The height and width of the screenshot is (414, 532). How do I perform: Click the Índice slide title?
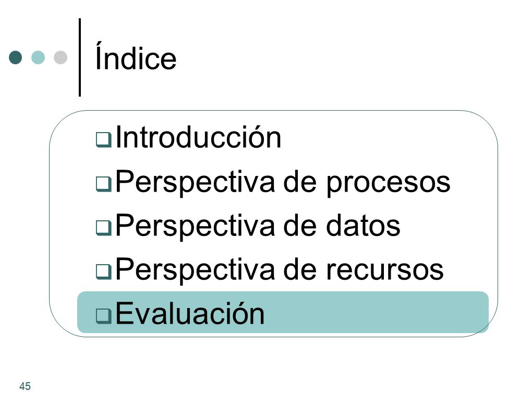tap(136, 56)
